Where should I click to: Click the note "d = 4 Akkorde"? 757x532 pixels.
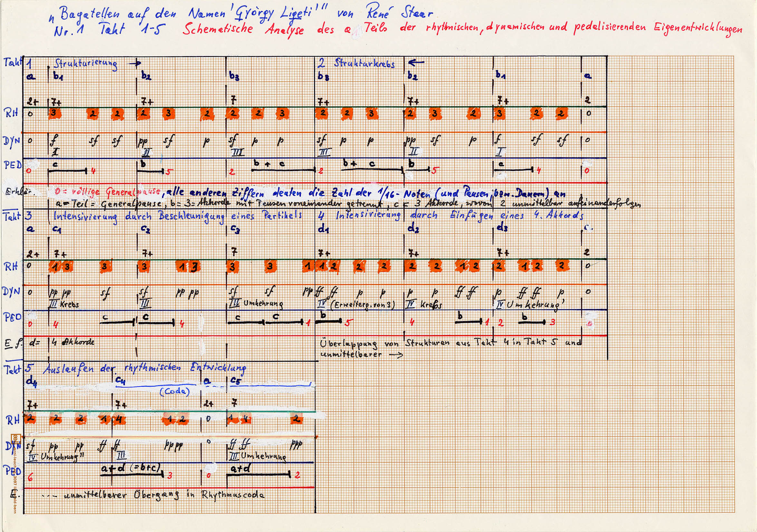(x=62, y=342)
